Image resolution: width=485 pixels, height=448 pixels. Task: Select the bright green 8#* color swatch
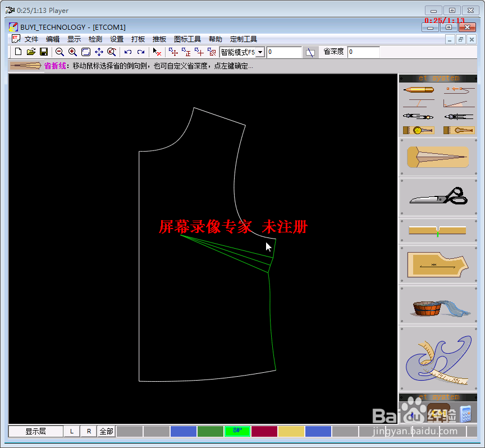[237, 431]
